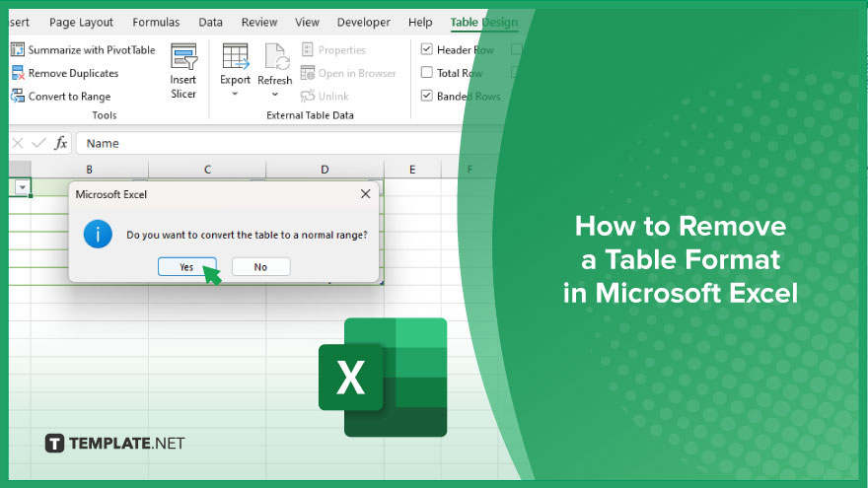Click the Properties icon
The width and height of the screenshot is (868, 488).
tap(307, 50)
